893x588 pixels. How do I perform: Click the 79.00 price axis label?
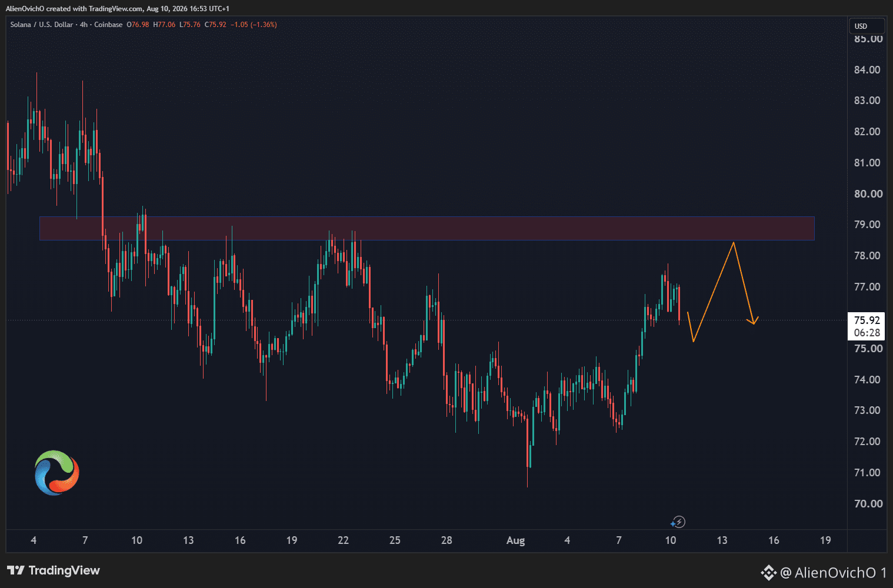click(x=867, y=225)
